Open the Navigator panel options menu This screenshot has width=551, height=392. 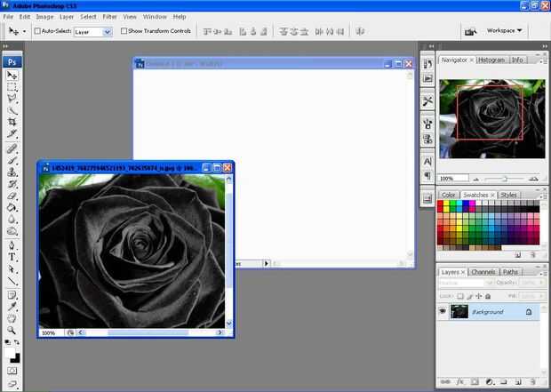544,61
